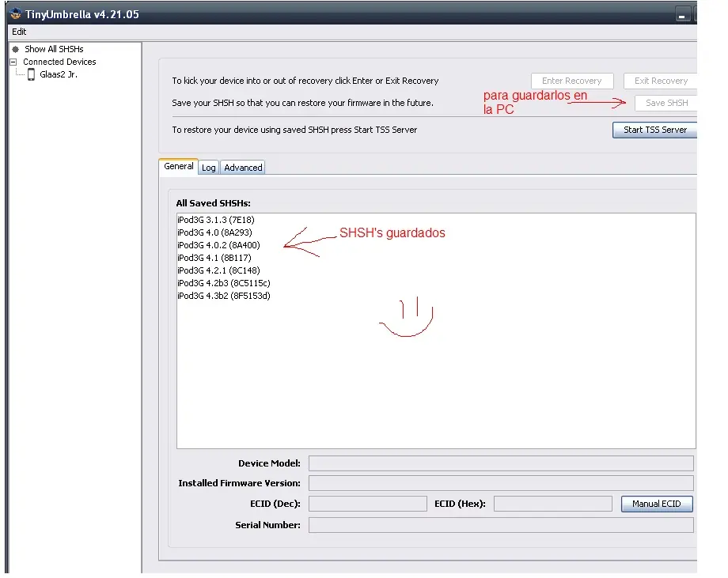The width and height of the screenshot is (728, 578).
Task: Select Show All SHSHs in sidebar
Action: click(54, 49)
